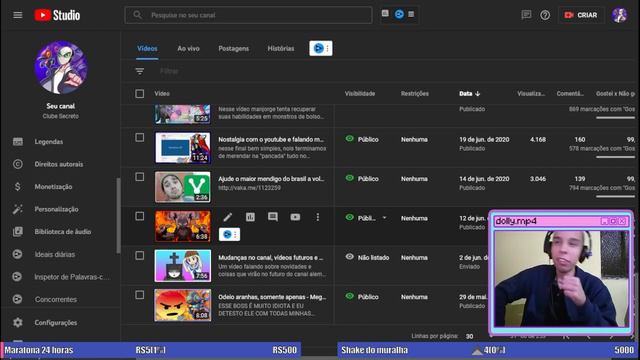This screenshot has width=640, height=360.
Task: Click the search magnifier icon
Action: 138,15
